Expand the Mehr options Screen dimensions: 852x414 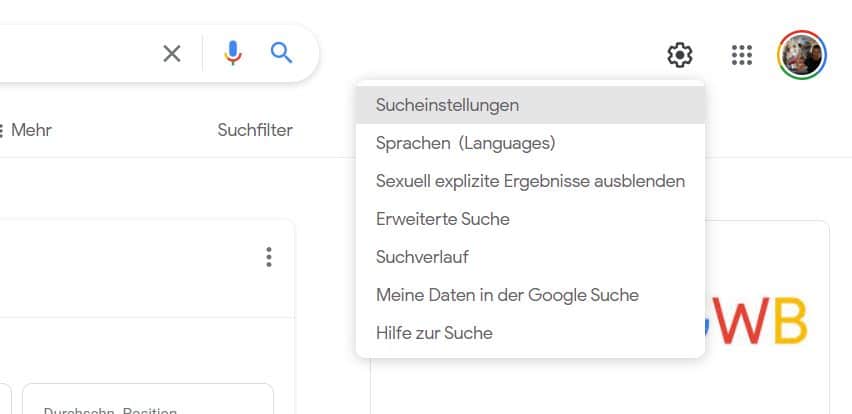(x=30, y=130)
